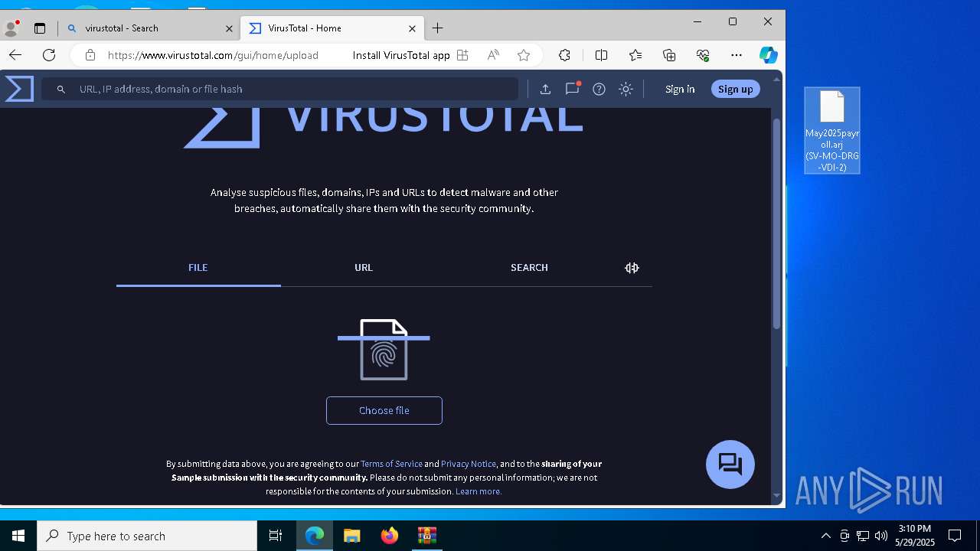Click the network tray icon
980x551 pixels.
pyautogui.click(x=863, y=536)
